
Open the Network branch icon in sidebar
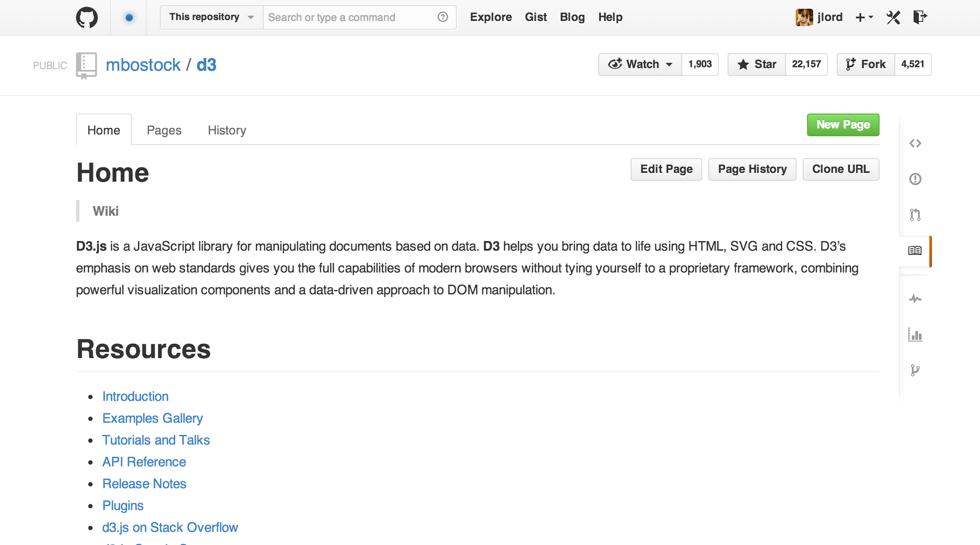pos(915,370)
